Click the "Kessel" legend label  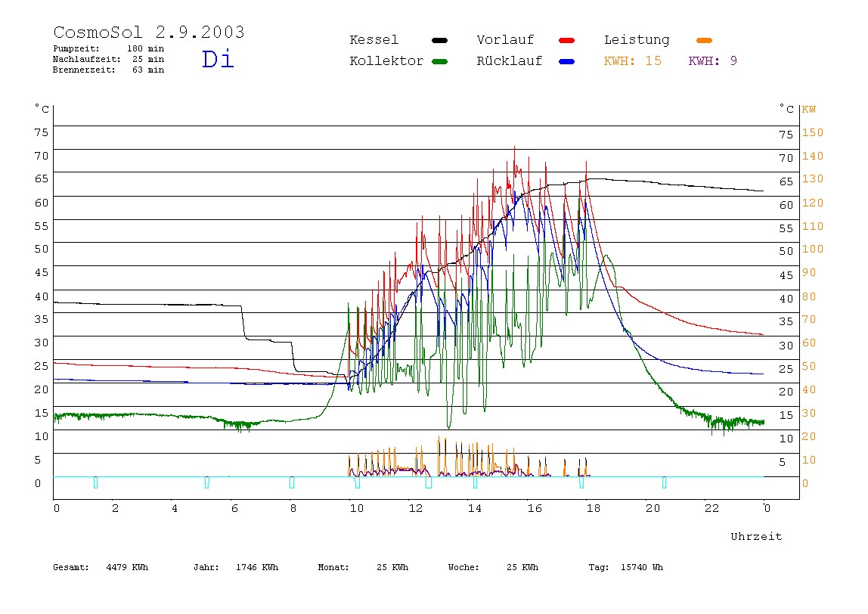[x=374, y=40]
